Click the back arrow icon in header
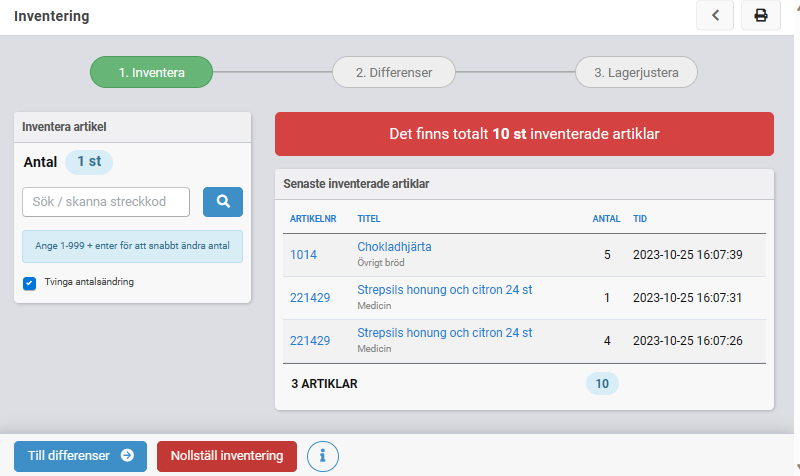The width and height of the screenshot is (800, 476). coord(715,16)
